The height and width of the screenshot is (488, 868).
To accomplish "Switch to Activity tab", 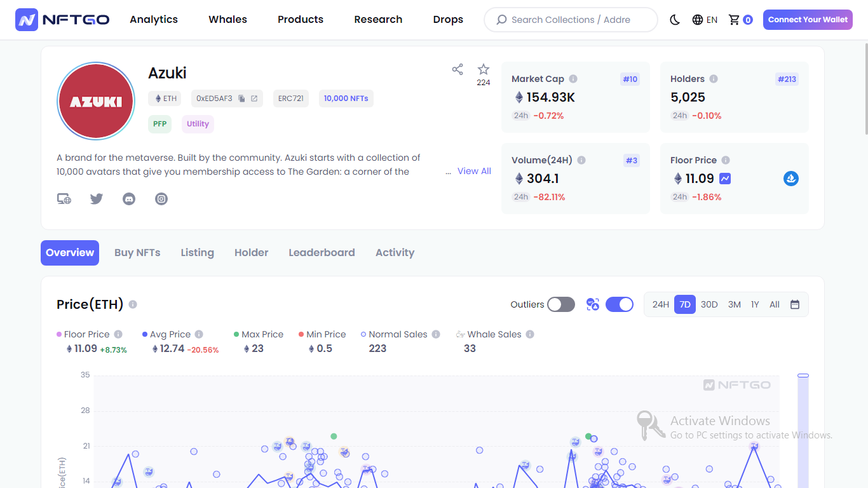I will [x=395, y=253].
